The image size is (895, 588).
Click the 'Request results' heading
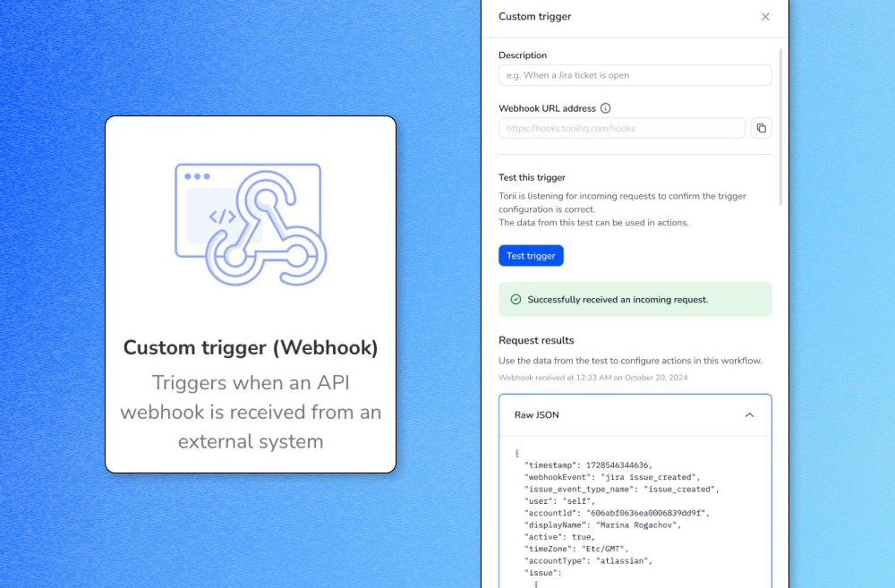[536, 340]
